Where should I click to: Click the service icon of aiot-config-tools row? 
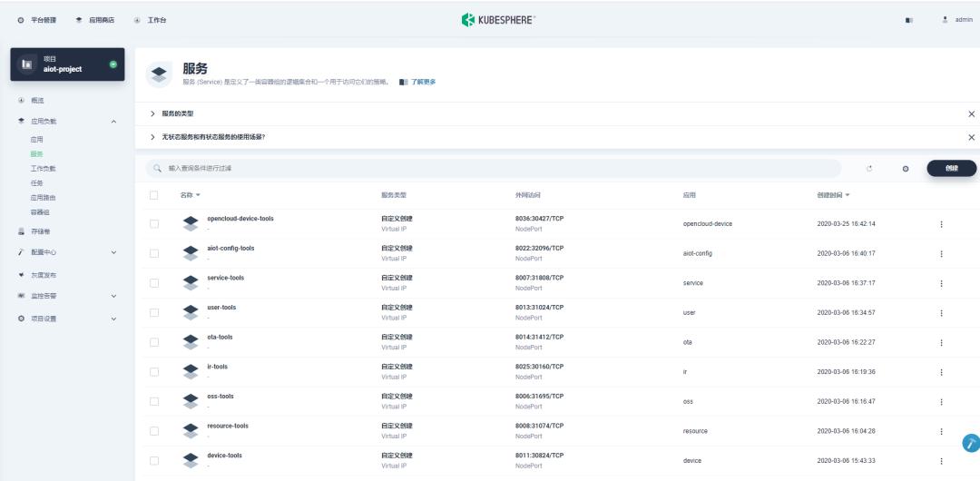(191, 253)
